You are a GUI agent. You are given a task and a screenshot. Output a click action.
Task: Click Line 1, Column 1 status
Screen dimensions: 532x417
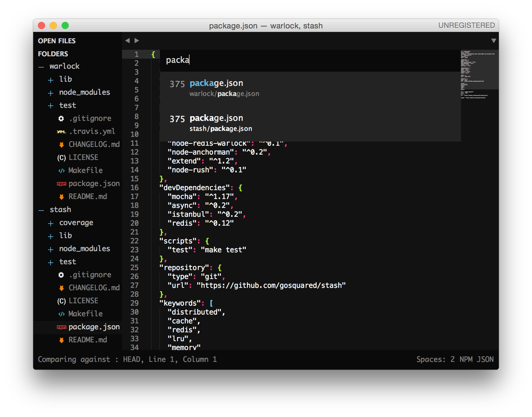point(183,359)
